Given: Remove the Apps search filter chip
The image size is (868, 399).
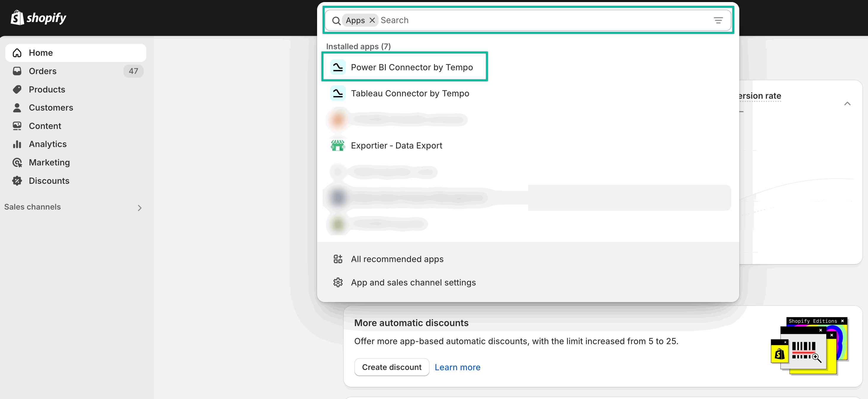Looking at the screenshot, I should pyautogui.click(x=372, y=20).
